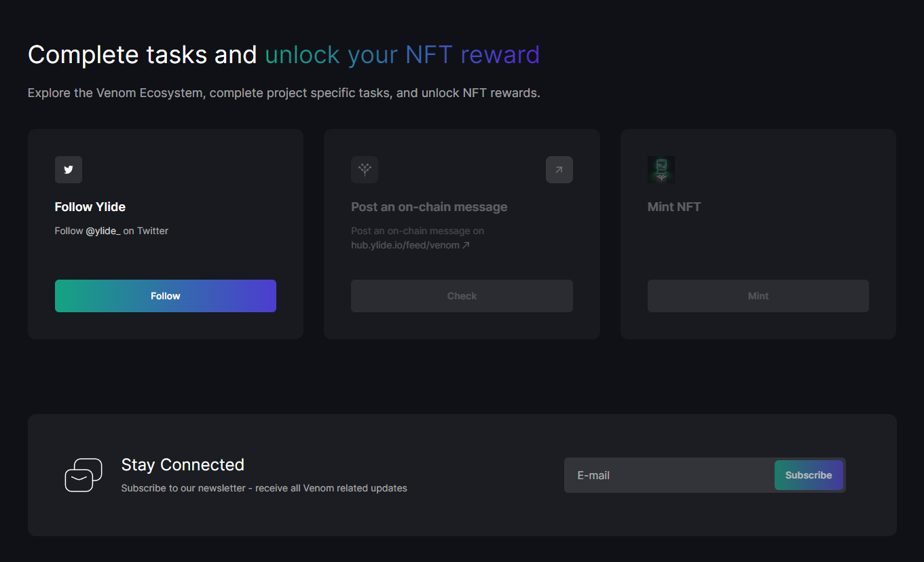Screen dimensions: 924x562
Task: Click the small arrow after hub.ylide.io link
Action: click(466, 245)
